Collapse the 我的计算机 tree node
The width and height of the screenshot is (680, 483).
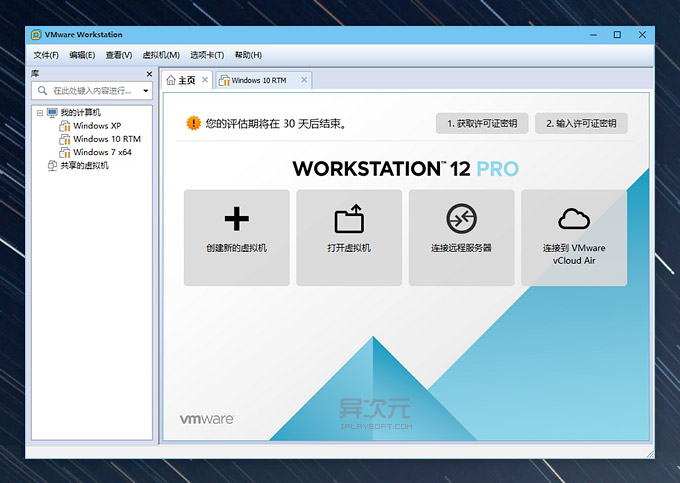pyautogui.click(x=40, y=113)
